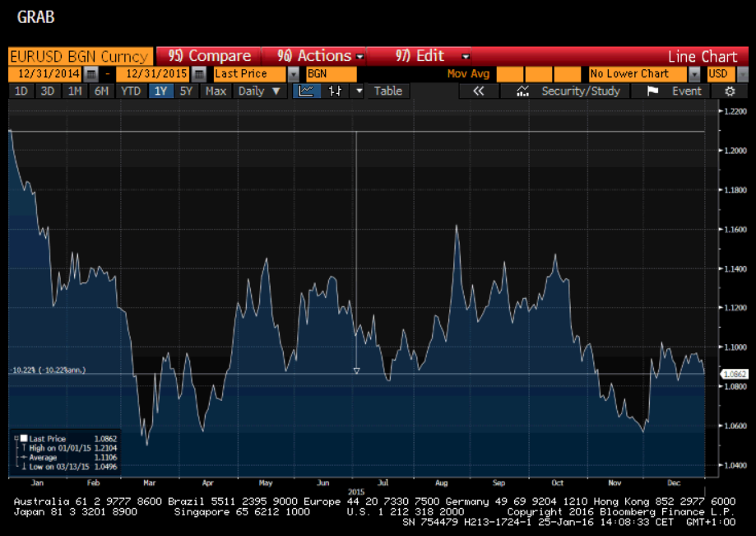Screen dimensions: 756x536
Task: Click the 1.2200 y-axis label
Action: [x=735, y=111]
